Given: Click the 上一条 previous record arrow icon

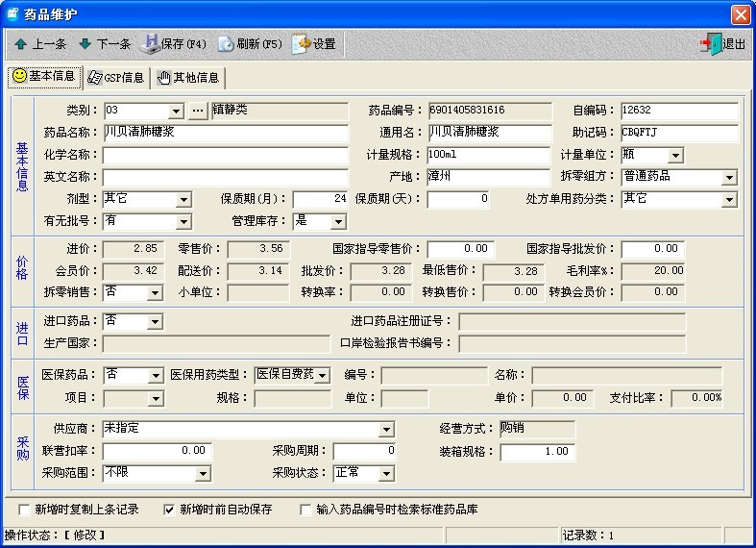Looking at the screenshot, I should (21, 44).
